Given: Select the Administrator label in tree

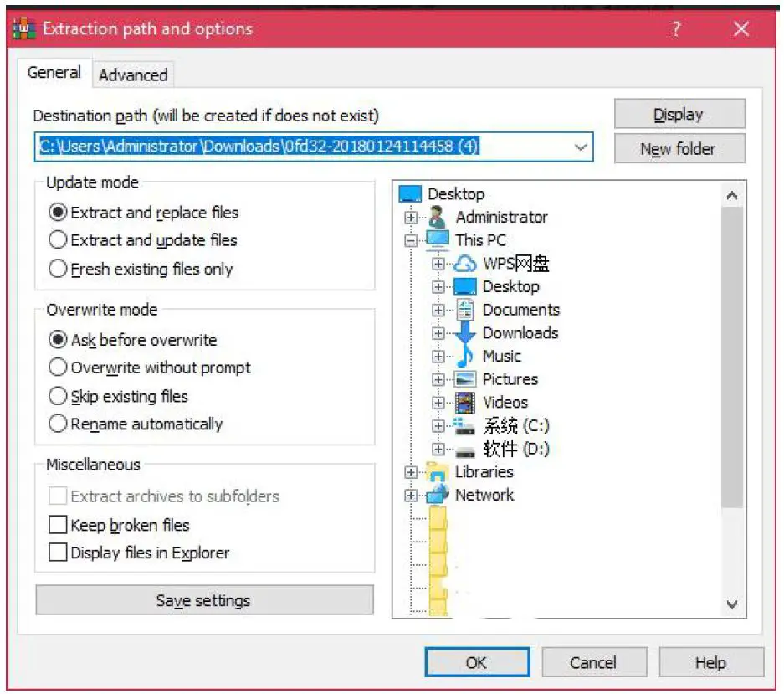Looking at the screenshot, I should click(501, 217).
